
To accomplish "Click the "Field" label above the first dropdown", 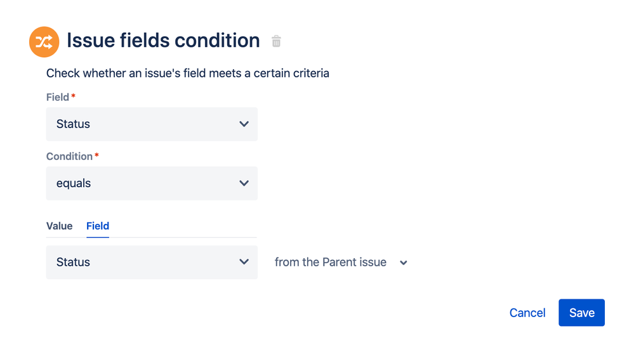I will (57, 97).
